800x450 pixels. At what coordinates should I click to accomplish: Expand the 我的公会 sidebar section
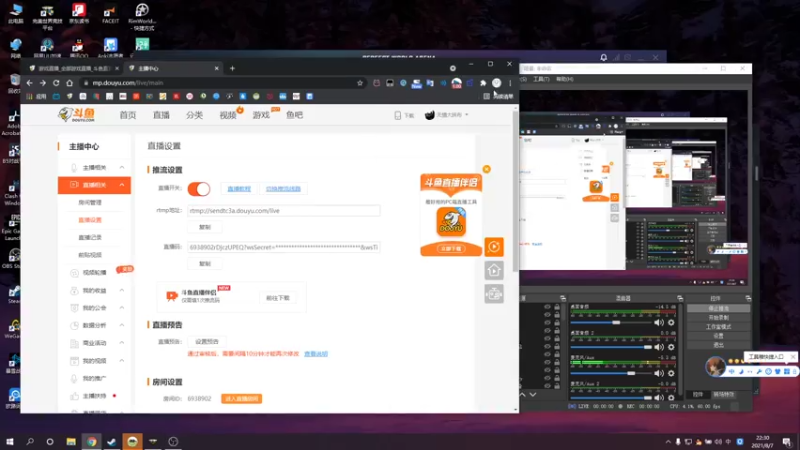tap(121, 308)
